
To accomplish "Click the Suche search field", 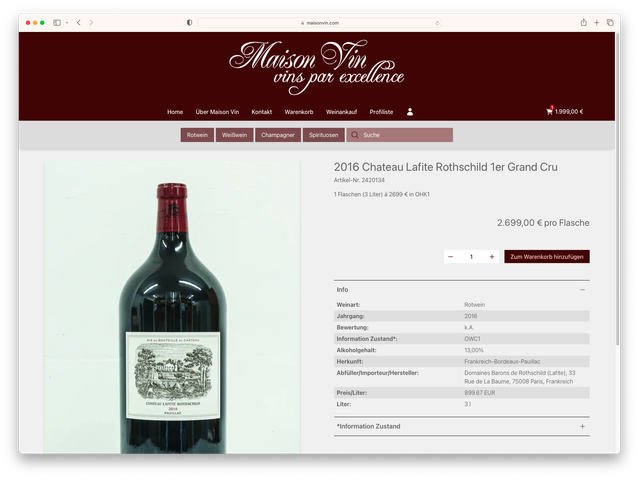I will click(400, 135).
